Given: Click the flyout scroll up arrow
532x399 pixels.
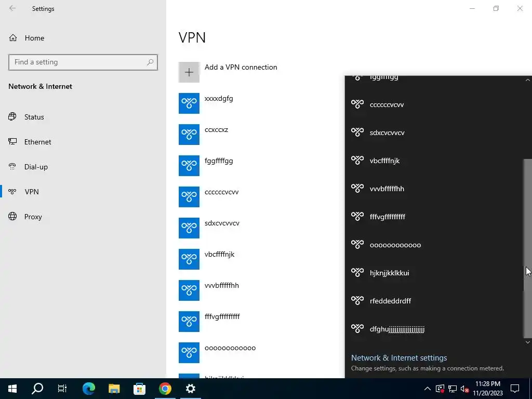Looking at the screenshot, I should point(528,80).
